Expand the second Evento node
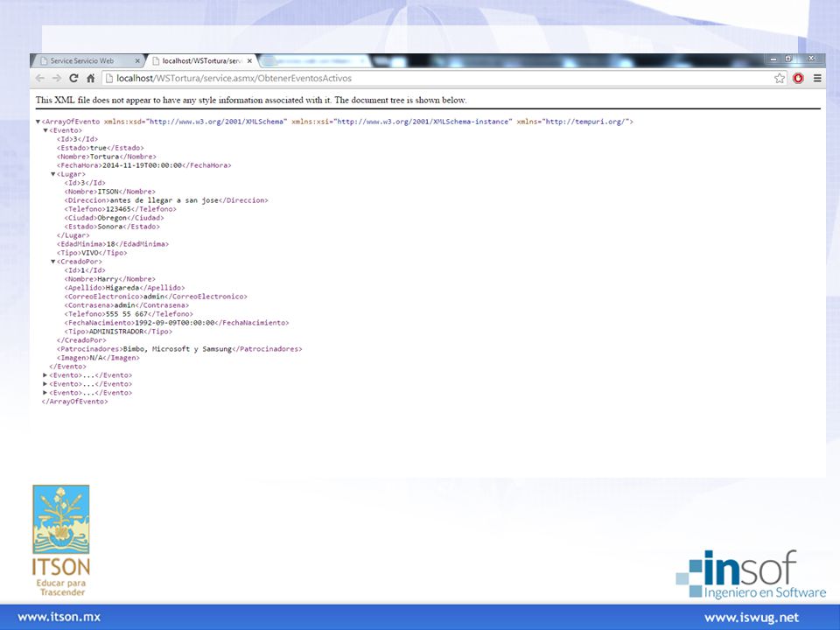The image size is (840, 630). tap(45, 375)
